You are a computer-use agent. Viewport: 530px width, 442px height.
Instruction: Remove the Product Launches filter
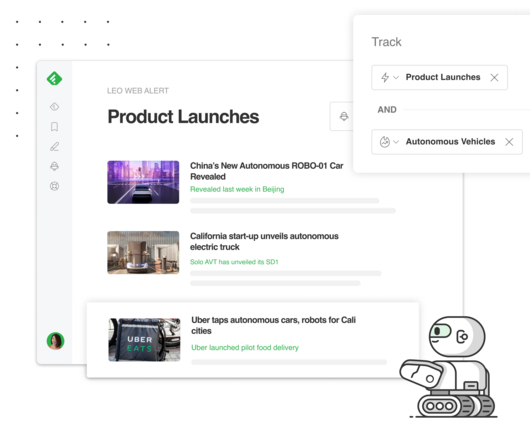click(494, 77)
